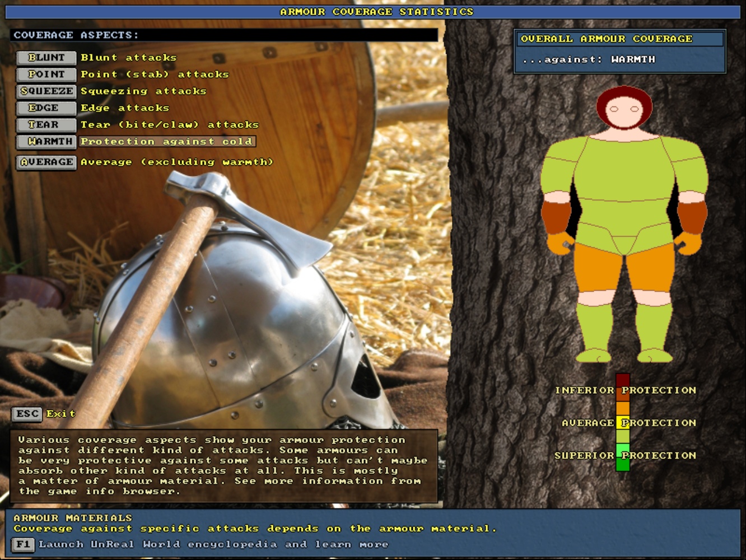Click the green left-side shin on figure
Image resolution: width=746 pixels, height=560 pixels.
pos(596,328)
